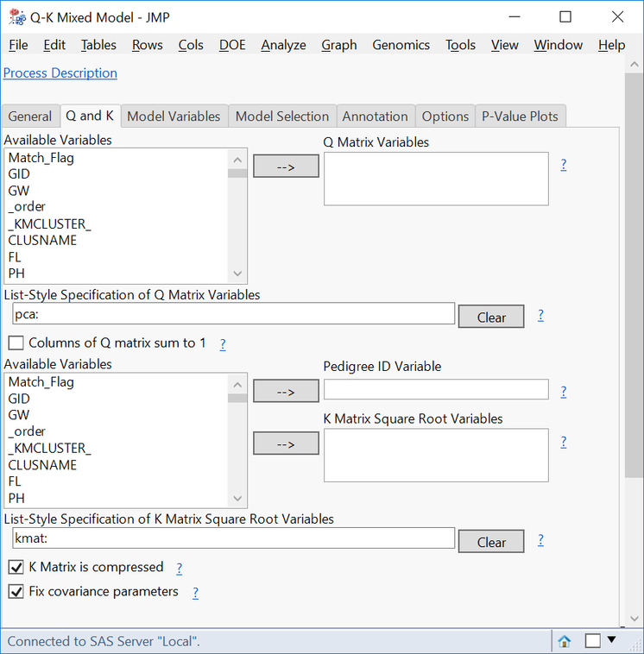Uncheck K Matrix is compressed
The image size is (644, 654).
[x=16, y=568]
